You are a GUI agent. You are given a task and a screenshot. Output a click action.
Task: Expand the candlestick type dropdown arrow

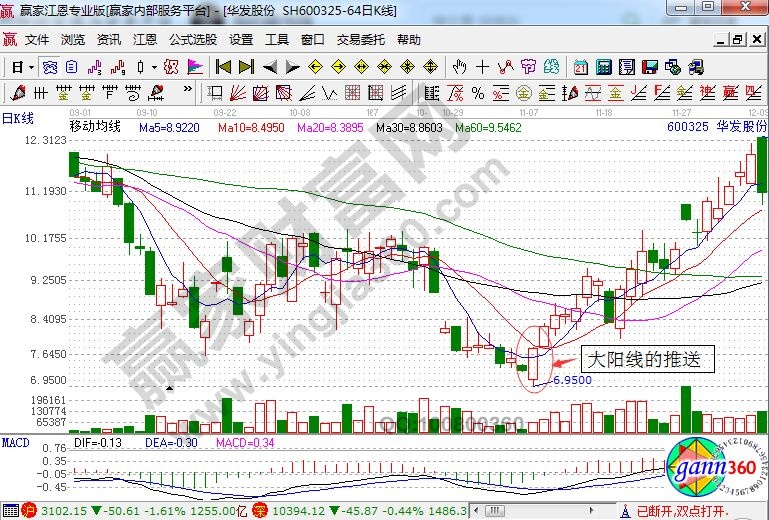click(x=154, y=67)
